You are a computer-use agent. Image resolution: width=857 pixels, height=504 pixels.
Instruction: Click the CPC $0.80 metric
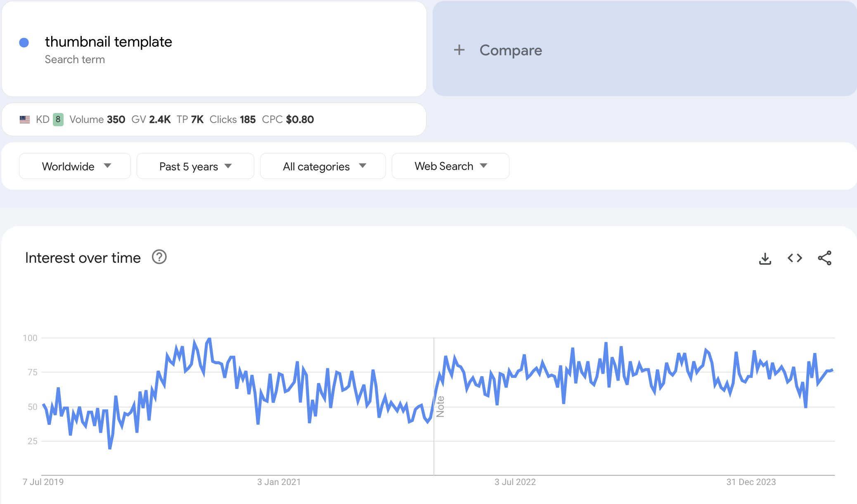pos(288,120)
